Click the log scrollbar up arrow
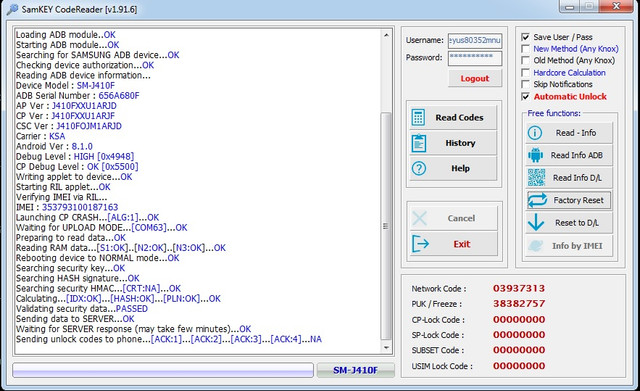Viewport: 640px width, 391px height. [386, 36]
